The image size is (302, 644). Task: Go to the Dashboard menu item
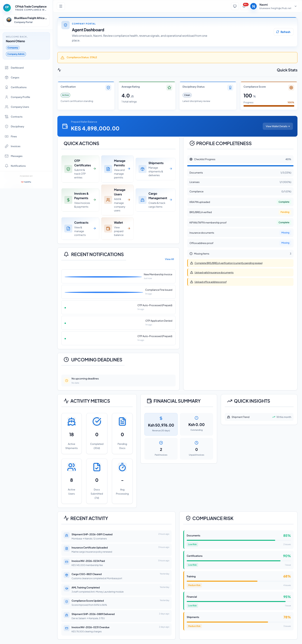pos(17,67)
